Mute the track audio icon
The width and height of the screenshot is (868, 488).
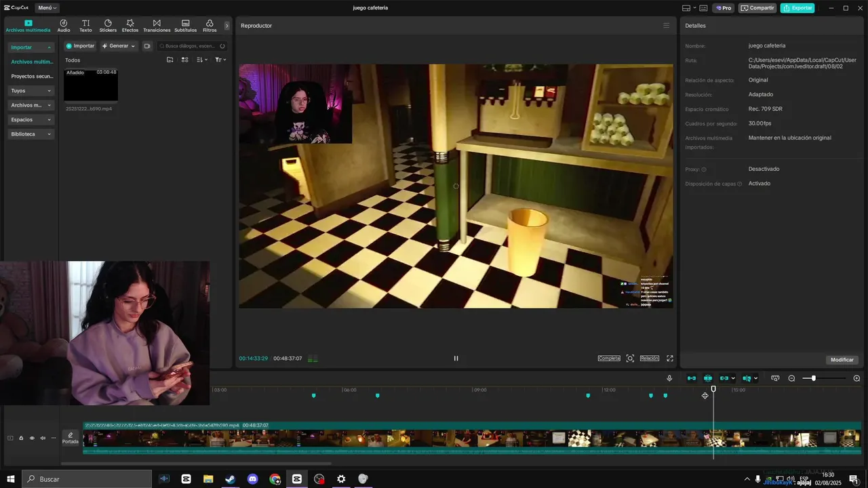(43, 439)
